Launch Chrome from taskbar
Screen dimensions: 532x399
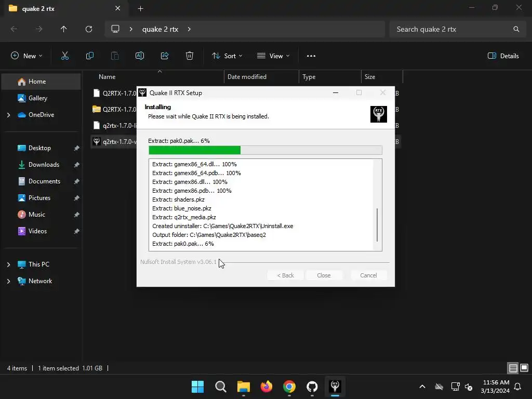click(289, 387)
